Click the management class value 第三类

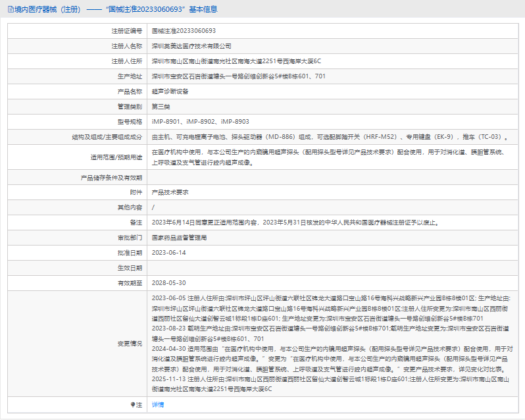click(161, 107)
